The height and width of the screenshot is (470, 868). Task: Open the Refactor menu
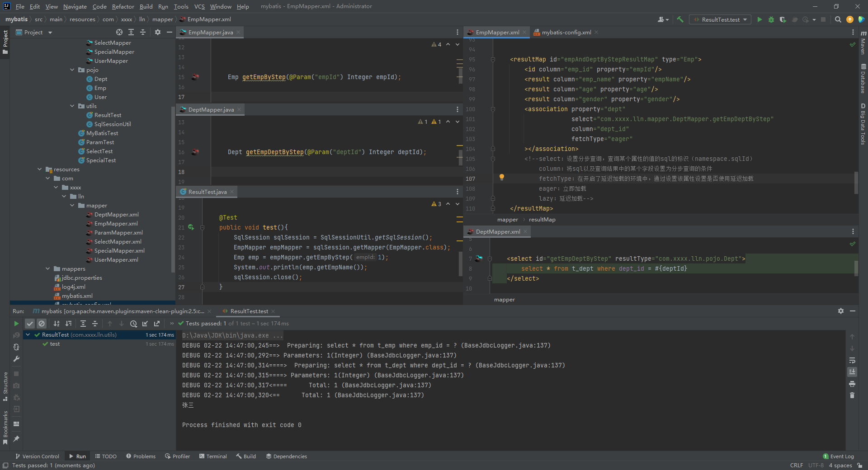[x=123, y=6]
